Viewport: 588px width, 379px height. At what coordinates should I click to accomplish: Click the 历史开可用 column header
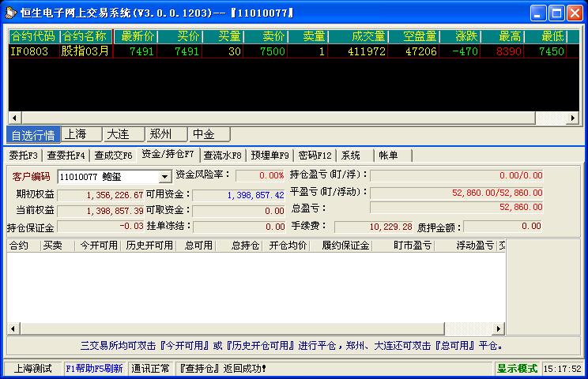tap(149, 246)
